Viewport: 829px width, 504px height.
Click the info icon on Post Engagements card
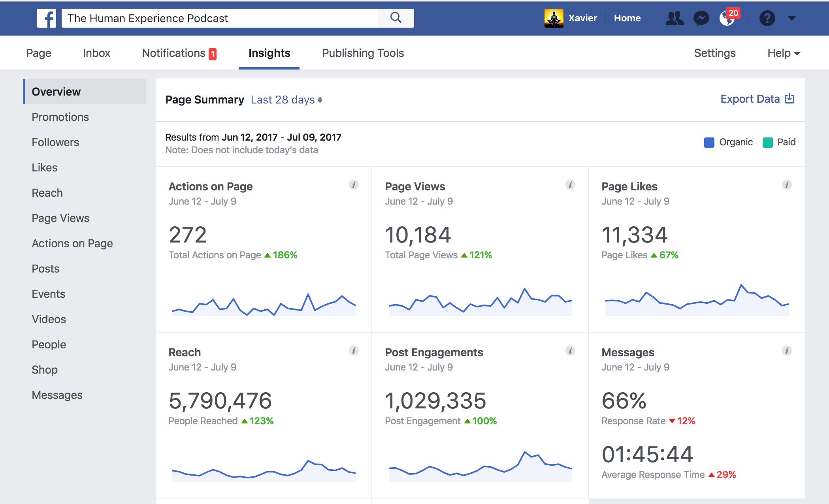570,350
